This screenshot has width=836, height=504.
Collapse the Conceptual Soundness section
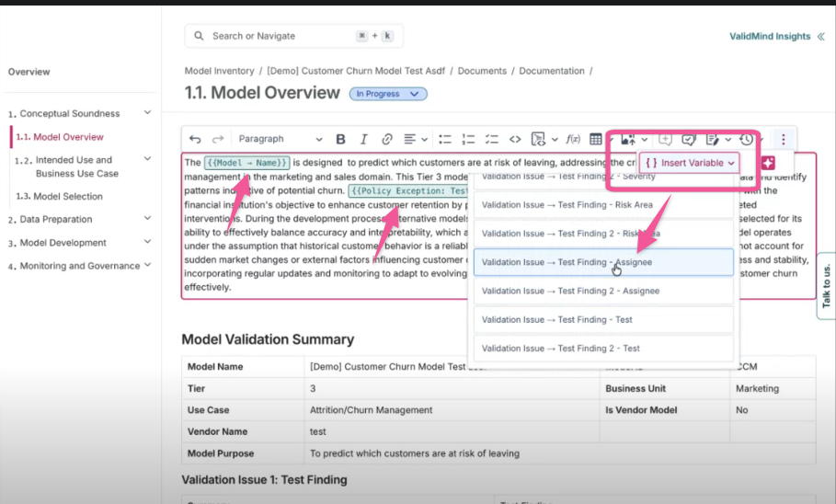pyautogui.click(x=147, y=113)
